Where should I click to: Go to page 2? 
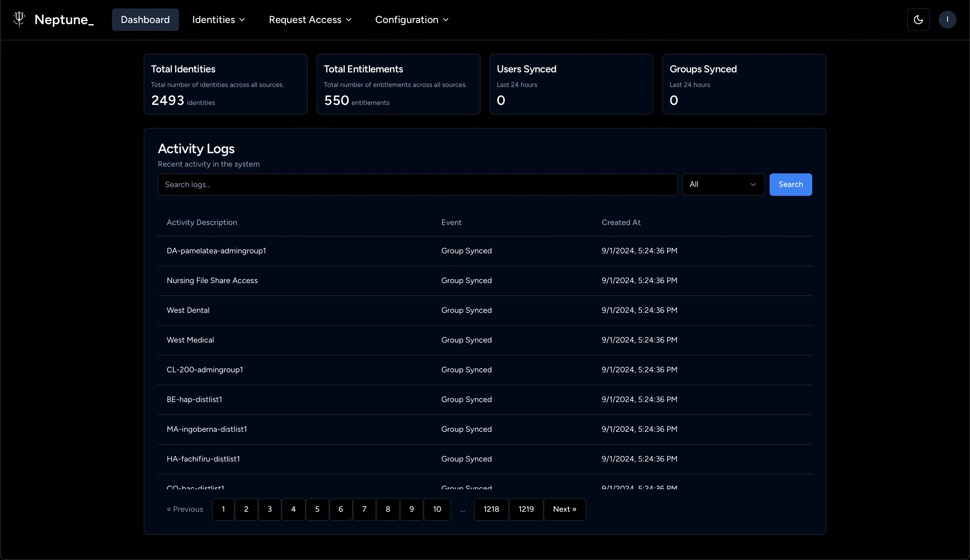(x=246, y=509)
